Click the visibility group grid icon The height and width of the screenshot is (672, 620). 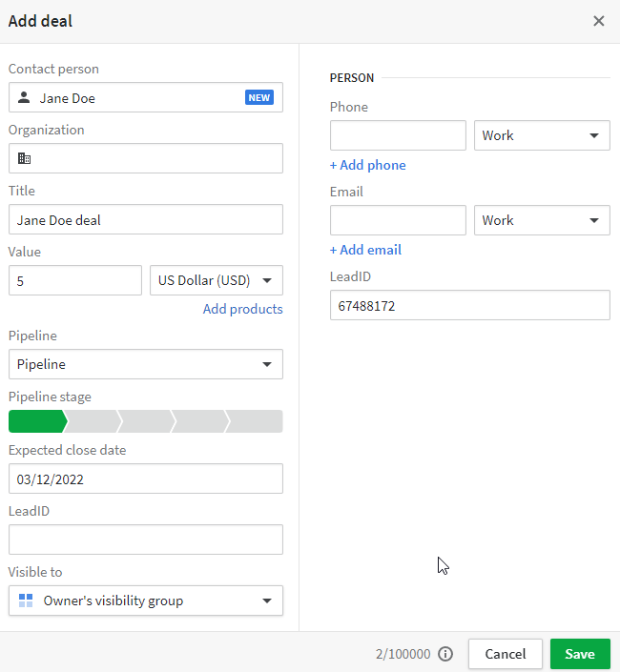point(26,601)
